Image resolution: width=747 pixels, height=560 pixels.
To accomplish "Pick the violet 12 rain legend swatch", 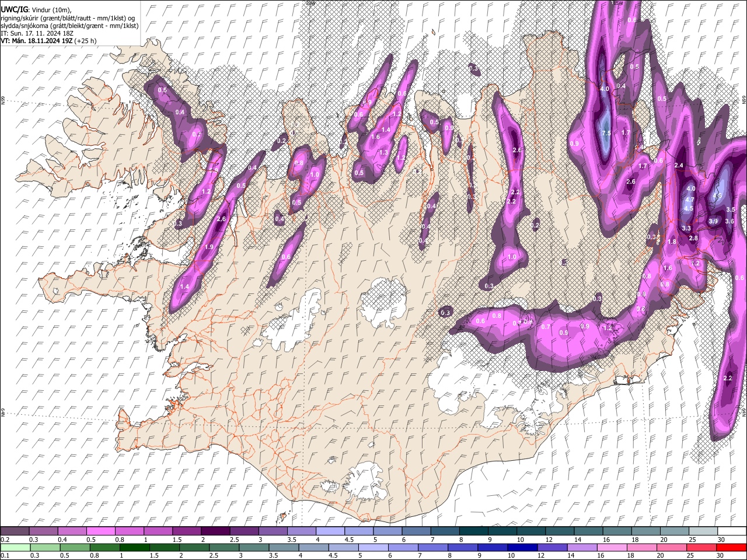I will coord(553,548).
